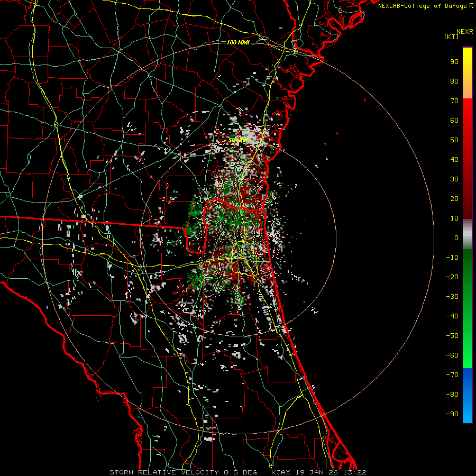The width and height of the screenshot is (476, 476).
Task: Select the 50 value on velocity scale
Action: pos(454,140)
